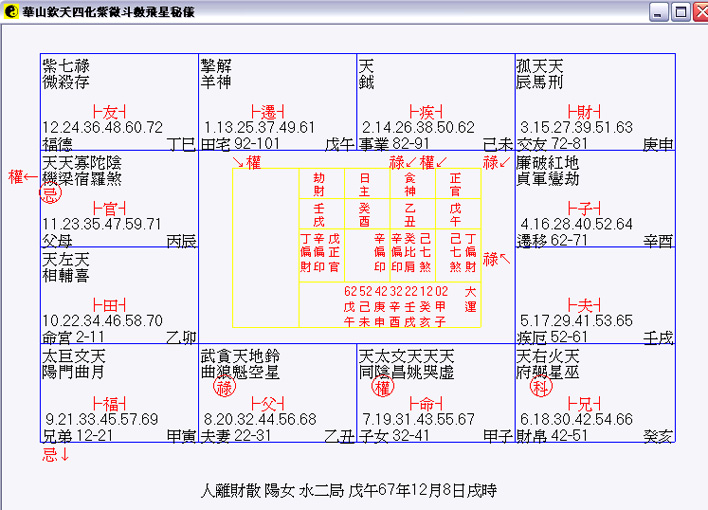Click the 大運 label in center table

tap(470, 299)
